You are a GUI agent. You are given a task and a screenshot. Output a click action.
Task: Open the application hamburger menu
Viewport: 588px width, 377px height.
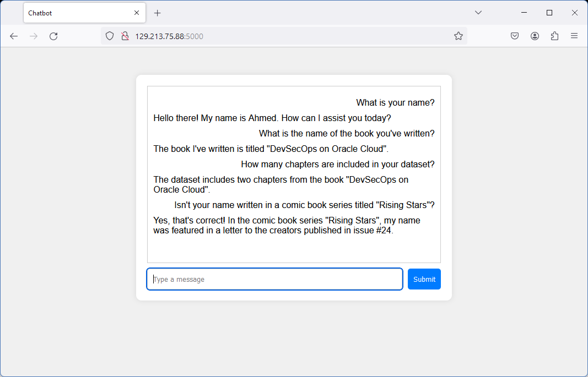click(x=574, y=36)
